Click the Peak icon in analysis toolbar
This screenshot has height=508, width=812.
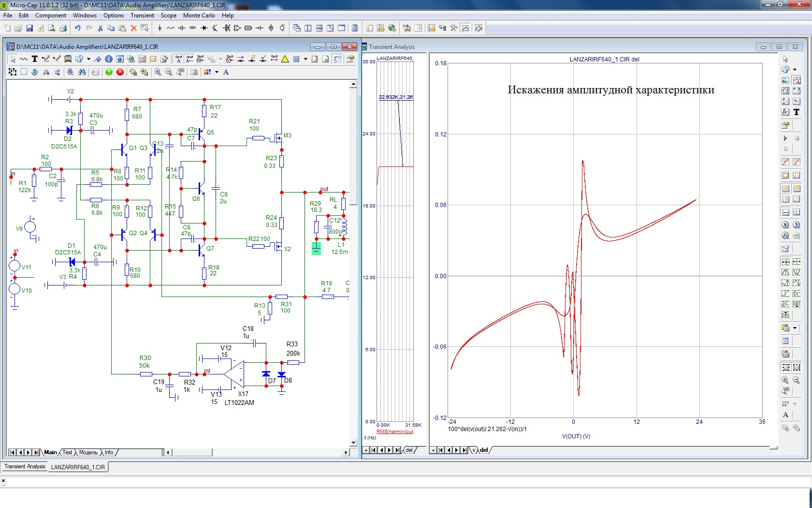[785, 272]
